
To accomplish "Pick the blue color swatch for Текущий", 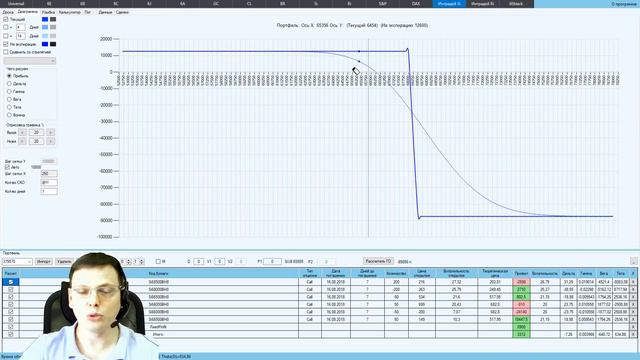I will click(x=45, y=19).
